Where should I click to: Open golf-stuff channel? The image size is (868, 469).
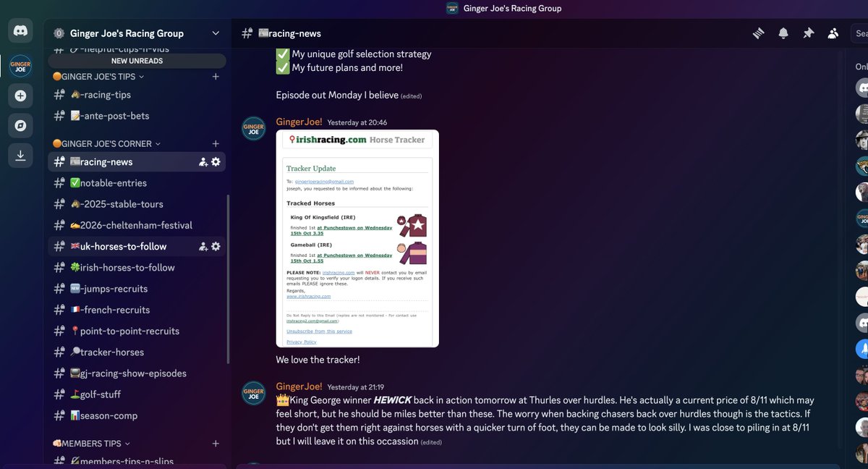[137, 394]
